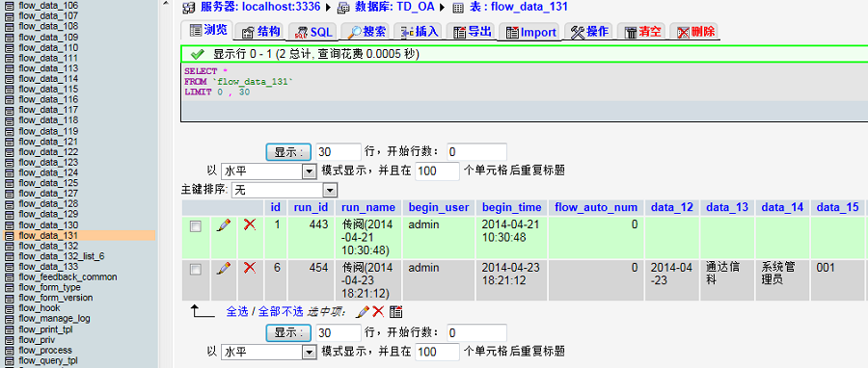Viewport: 868px width, 368px height.
Task: Sort by the id column header
Action: coord(275,207)
